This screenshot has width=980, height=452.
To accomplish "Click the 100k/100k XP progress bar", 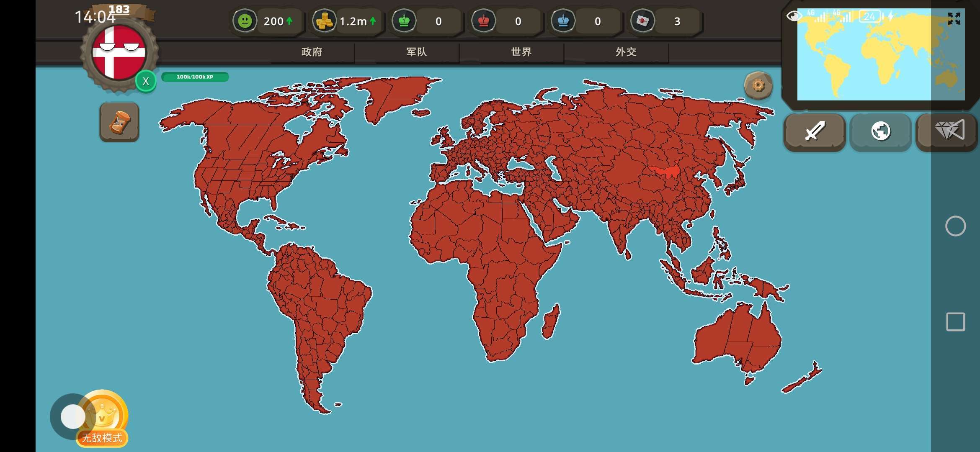I will click(195, 77).
